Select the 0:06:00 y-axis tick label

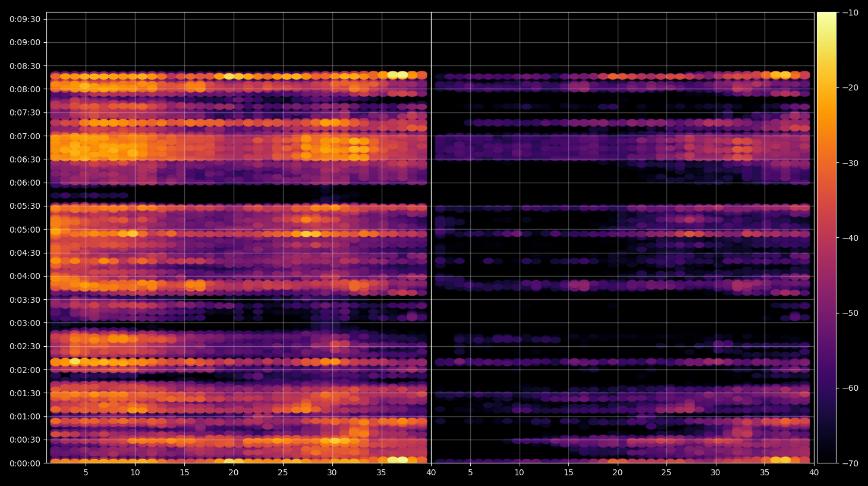25,183
